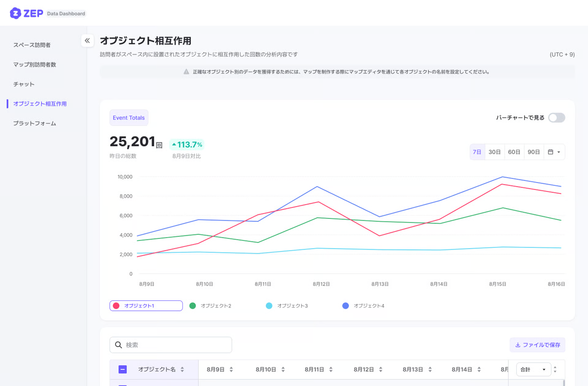The image size is (588, 386).
Task: Toggle the オブジェクト1 legend series
Action: click(146, 306)
